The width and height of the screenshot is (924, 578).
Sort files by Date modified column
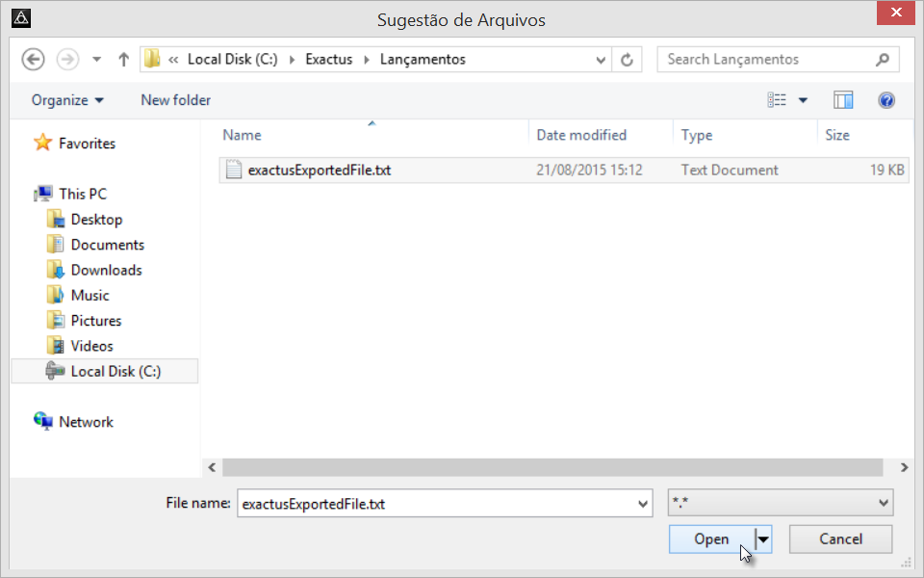click(x=581, y=135)
